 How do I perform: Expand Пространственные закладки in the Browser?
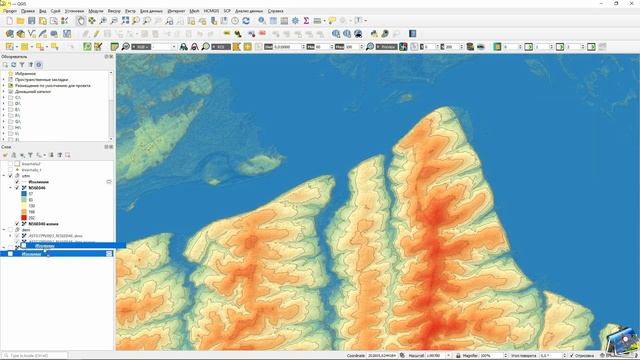point(4,80)
